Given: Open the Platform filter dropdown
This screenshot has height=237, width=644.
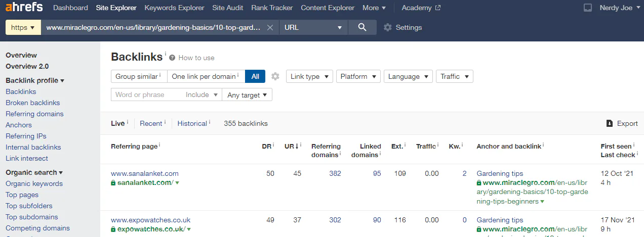Looking at the screenshot, I should pos(358,76).
